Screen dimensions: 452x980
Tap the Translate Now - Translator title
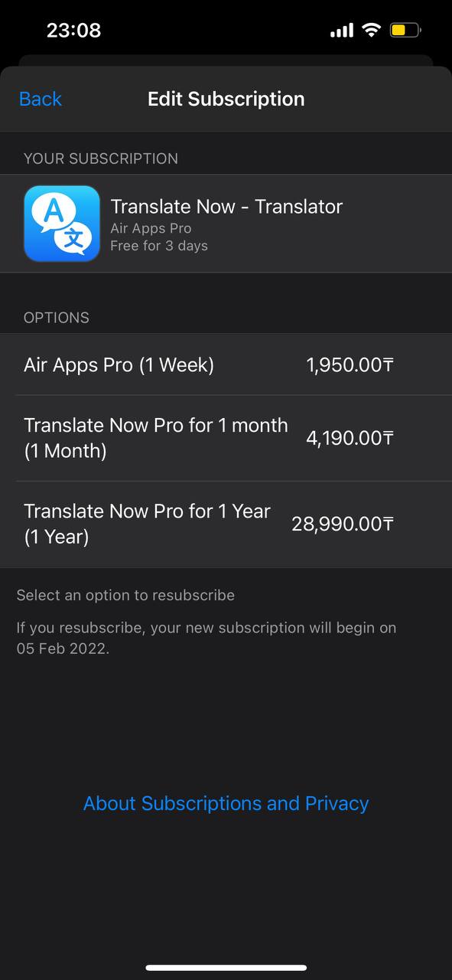pyautogui.click(x=226, y=206)
